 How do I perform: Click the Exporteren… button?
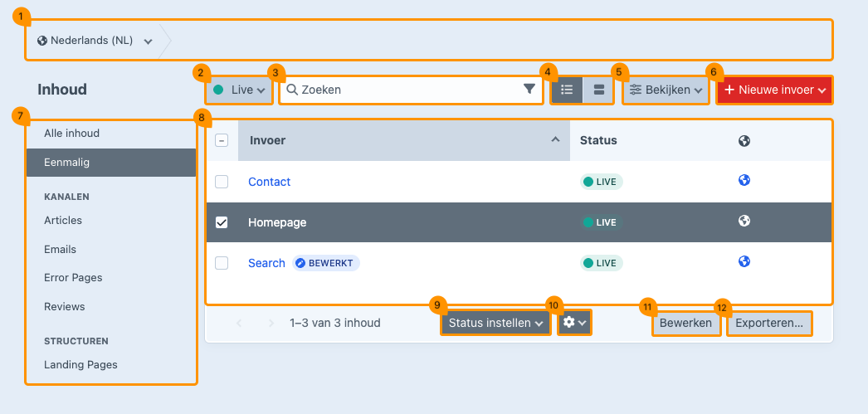769,323
